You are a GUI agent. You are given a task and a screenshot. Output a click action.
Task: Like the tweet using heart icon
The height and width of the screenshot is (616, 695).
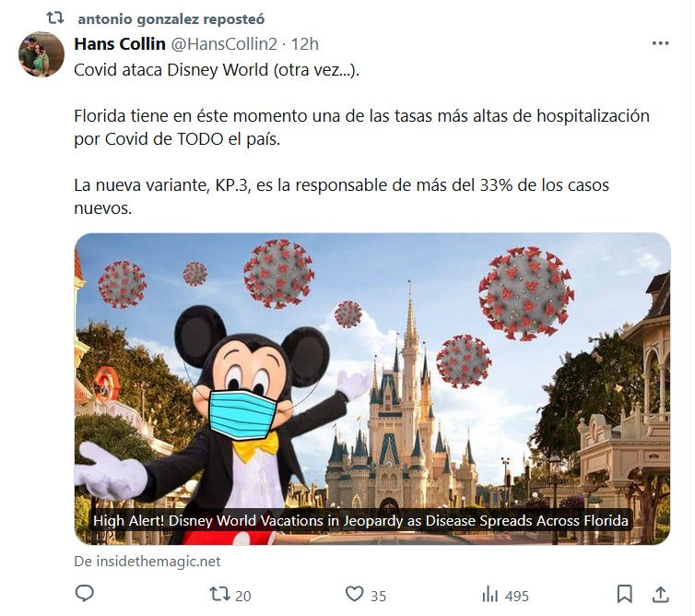(354, 594)
